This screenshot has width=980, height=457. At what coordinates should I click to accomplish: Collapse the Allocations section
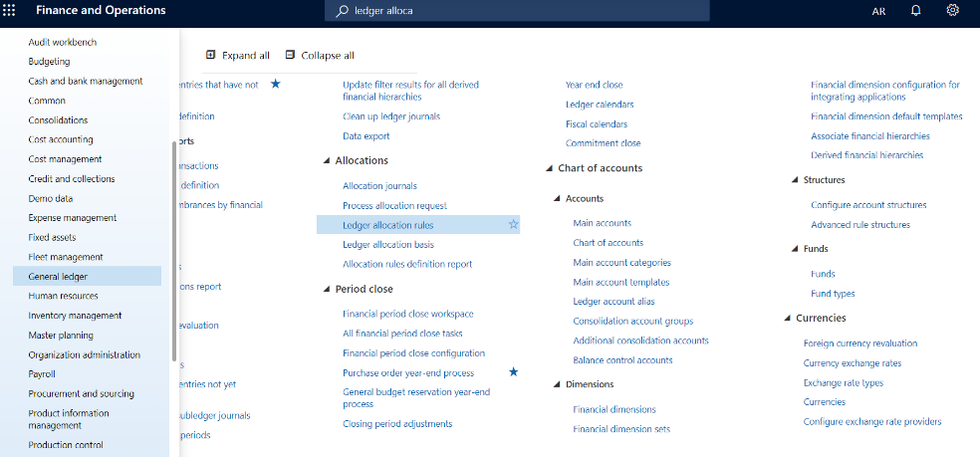pyautogui.click(x=327, y=161)
